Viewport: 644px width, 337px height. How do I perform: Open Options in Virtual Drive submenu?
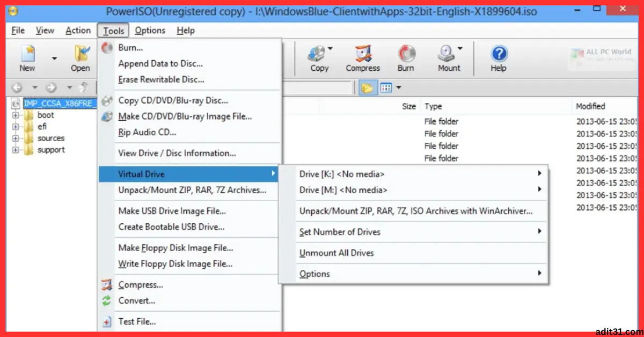tap(413, 274)
